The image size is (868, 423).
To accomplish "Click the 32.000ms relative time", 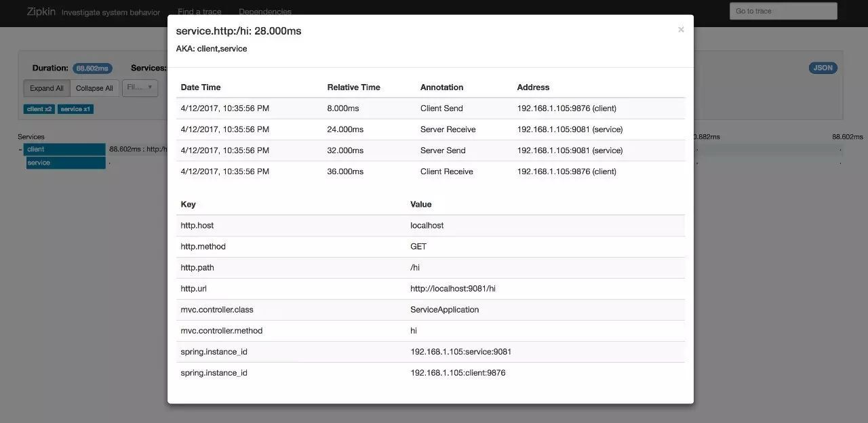I will pyautogui.click(x=345, y=150).
